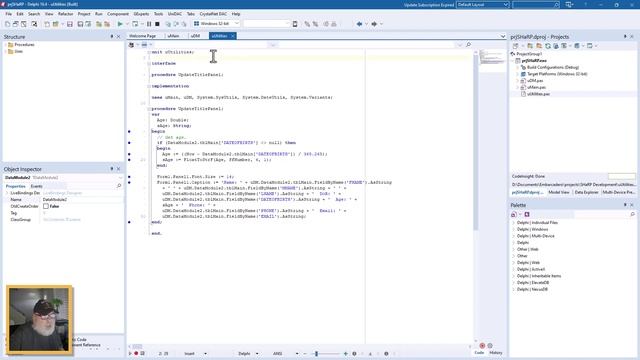Click the New Items icon at toolbar start

(7, 24)
